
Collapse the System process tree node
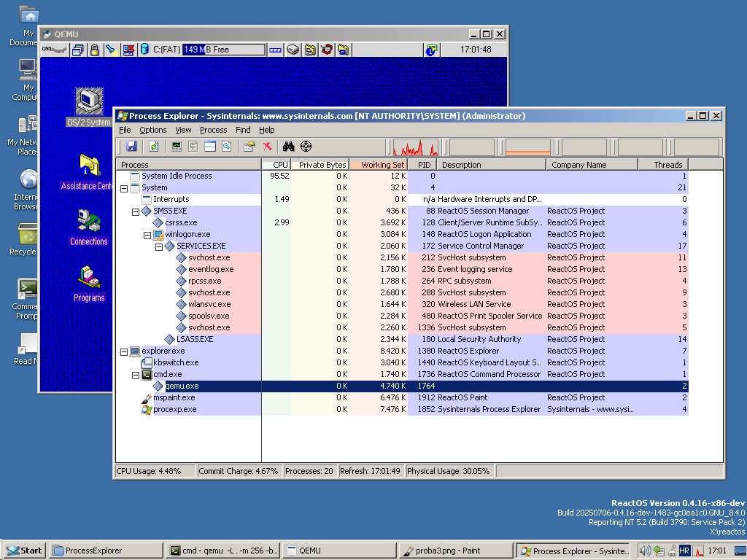tap(124, 188)
